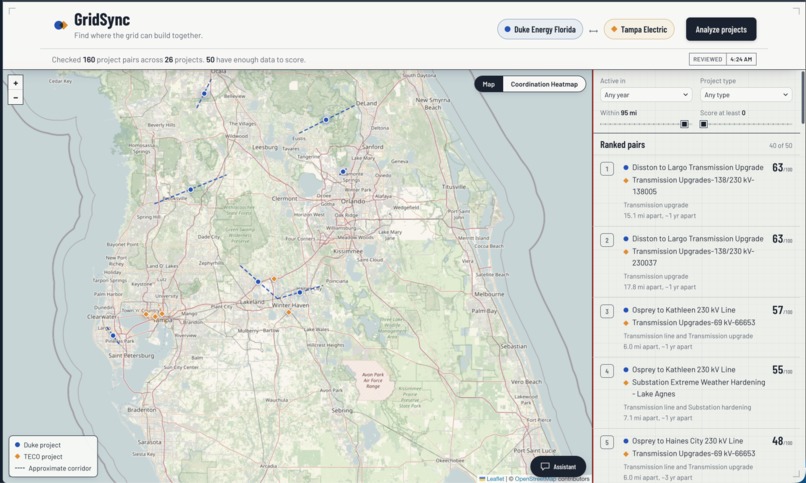Click the TECO diamond marker north of Lakeland

point(274,278)
